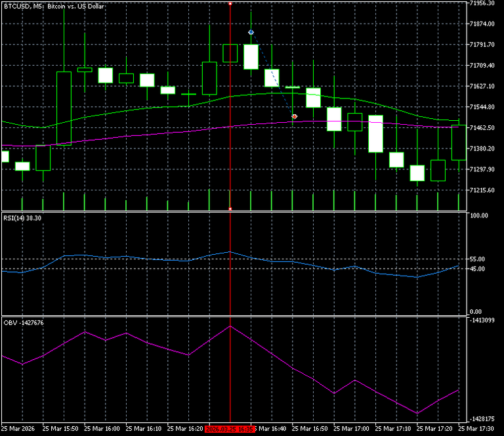Click the OBV scale value -1428175
This screenshot has height=436, width=504.
(x=482, y=419)
